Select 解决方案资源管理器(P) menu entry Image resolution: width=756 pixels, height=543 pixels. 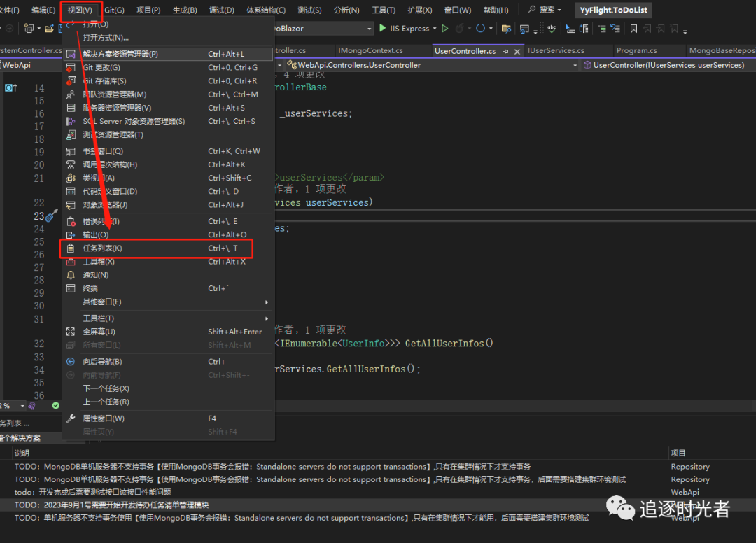[x=168, y=54]
